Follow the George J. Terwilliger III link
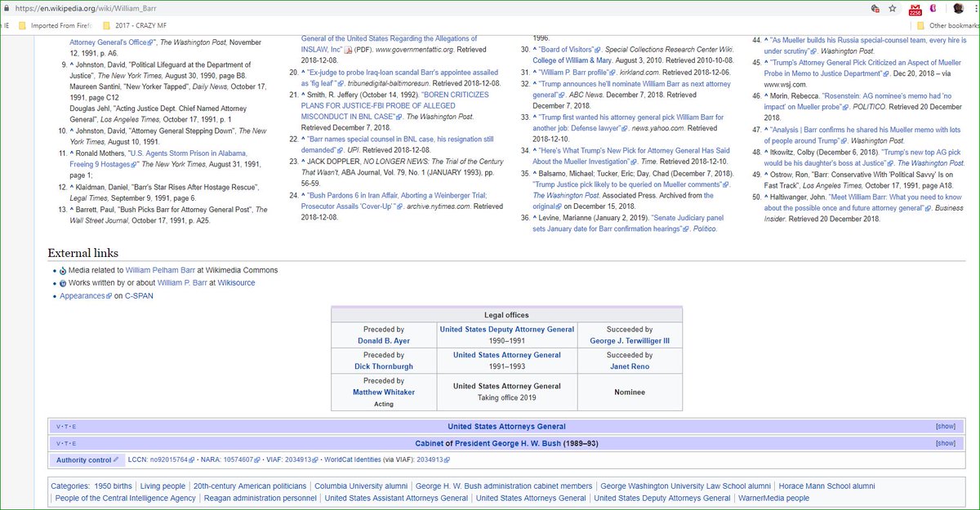Screen dimensions: 980x510 pyautogui.click(x=630, y=341)
